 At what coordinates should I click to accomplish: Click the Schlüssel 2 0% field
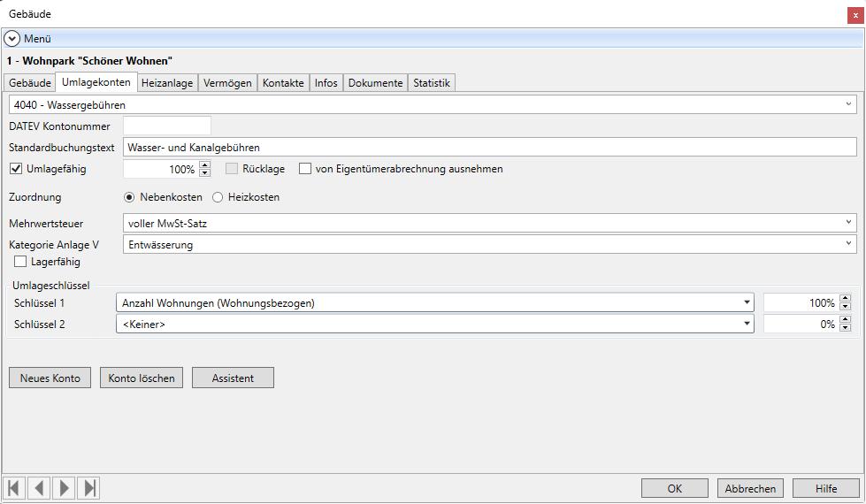click(801, 324)
